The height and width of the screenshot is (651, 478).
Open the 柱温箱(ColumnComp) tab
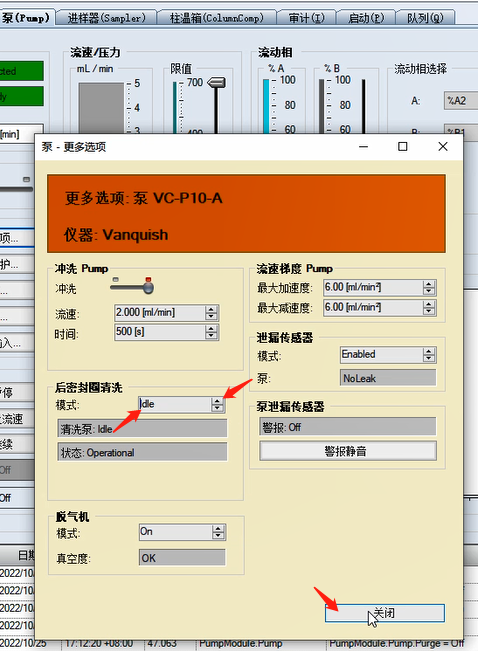216,18
